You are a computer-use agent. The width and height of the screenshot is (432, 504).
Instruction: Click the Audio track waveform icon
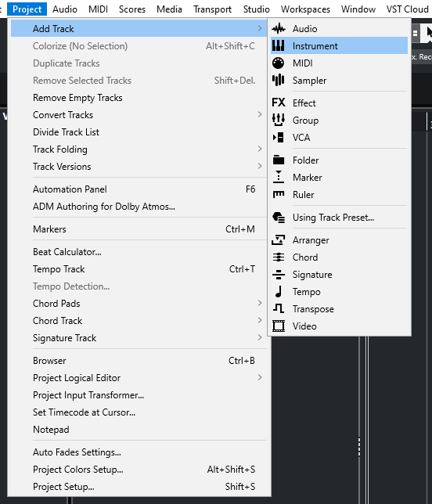[279, 29]
